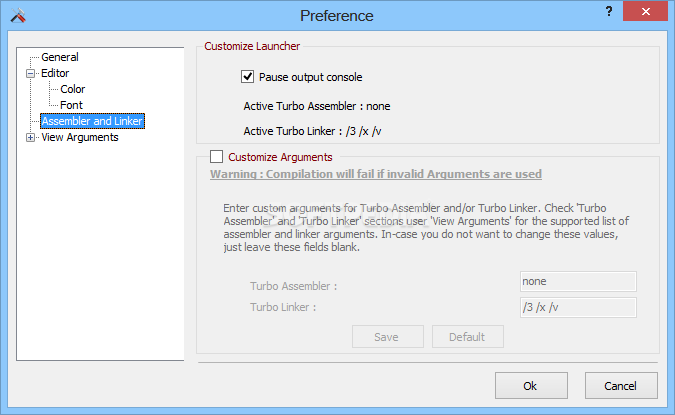This screenshot has height=415, width=675.
Task: Select General in the tree
Action: click(x=60, y=57)
